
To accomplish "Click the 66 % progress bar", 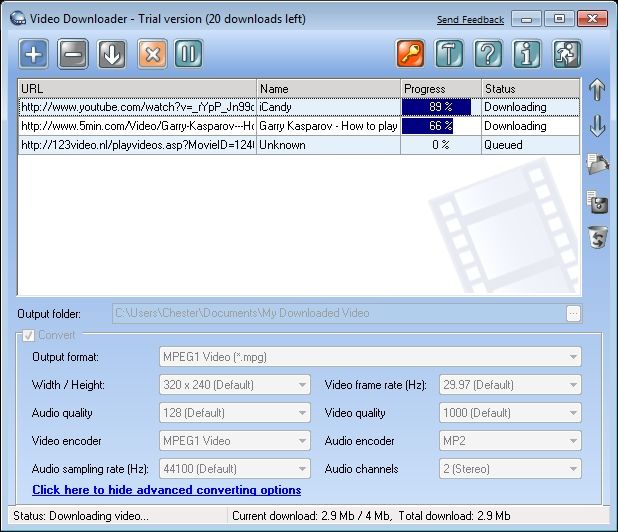I will click(x=441, y=126).
